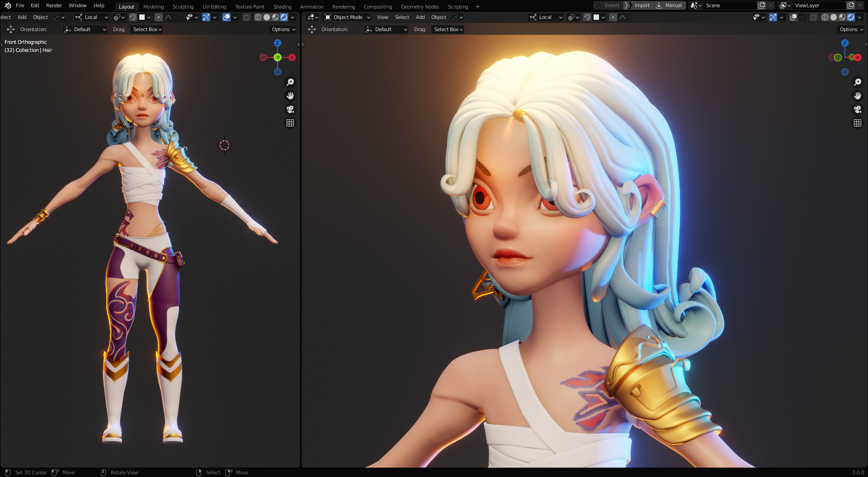Image resolution: width=868 pixels, height=477 pixels.
Task: Switch to the Sculpting workspace tab
Action: pyautogui.click(x=183, y=7)
